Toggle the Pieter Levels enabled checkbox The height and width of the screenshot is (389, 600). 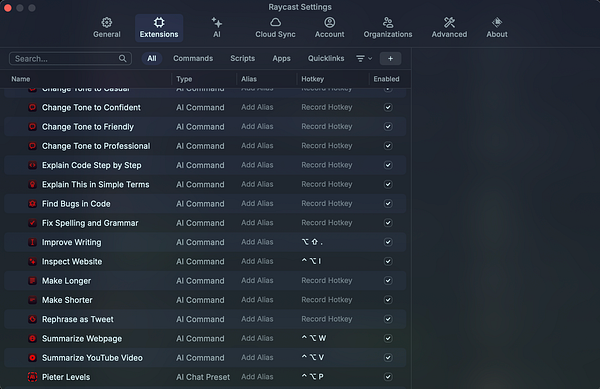coord(388,377)
